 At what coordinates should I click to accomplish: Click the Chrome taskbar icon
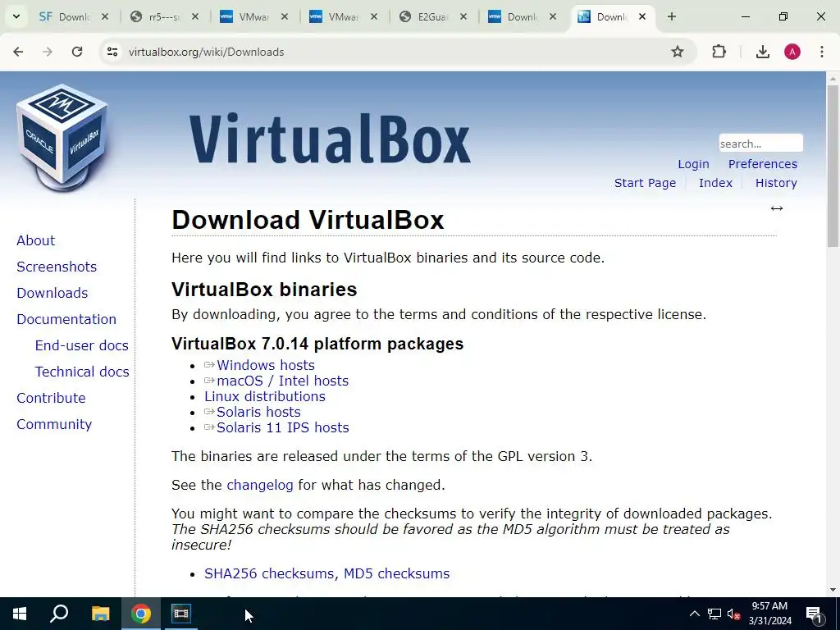click(x=141, y=614)
